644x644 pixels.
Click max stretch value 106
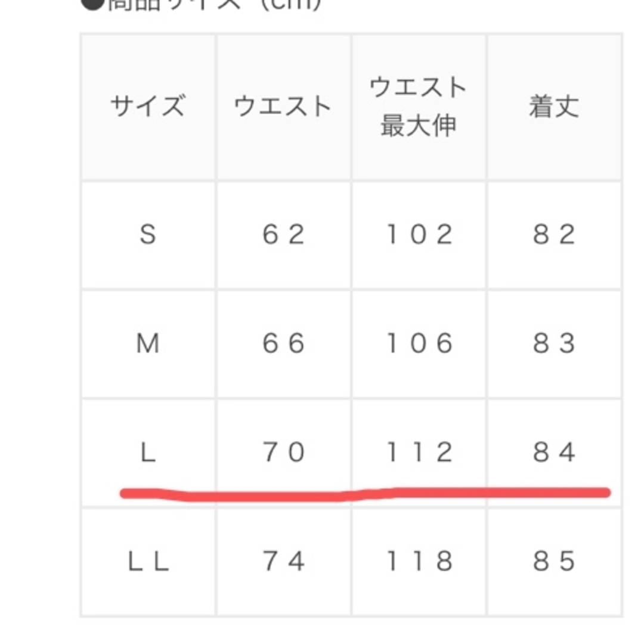(419, 344)
